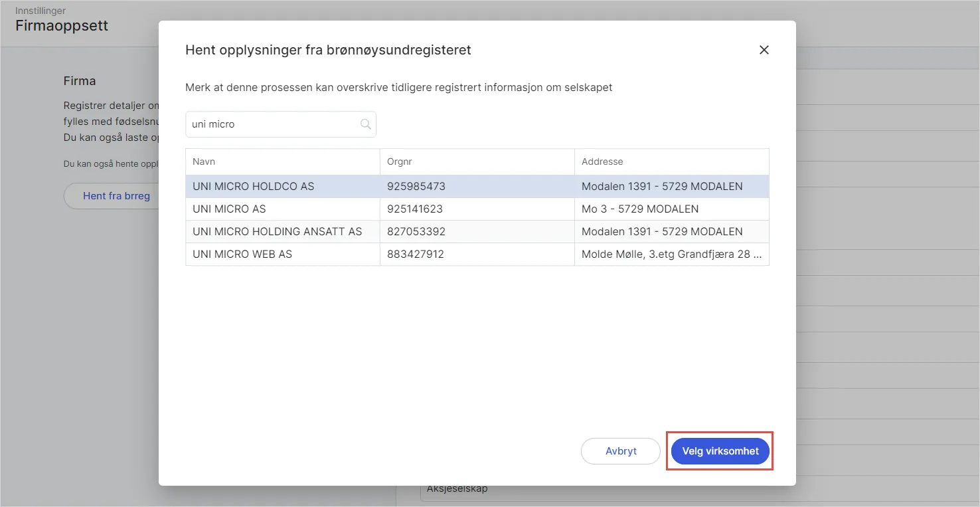Click the search magnifier icon

(x=365, y=124)
